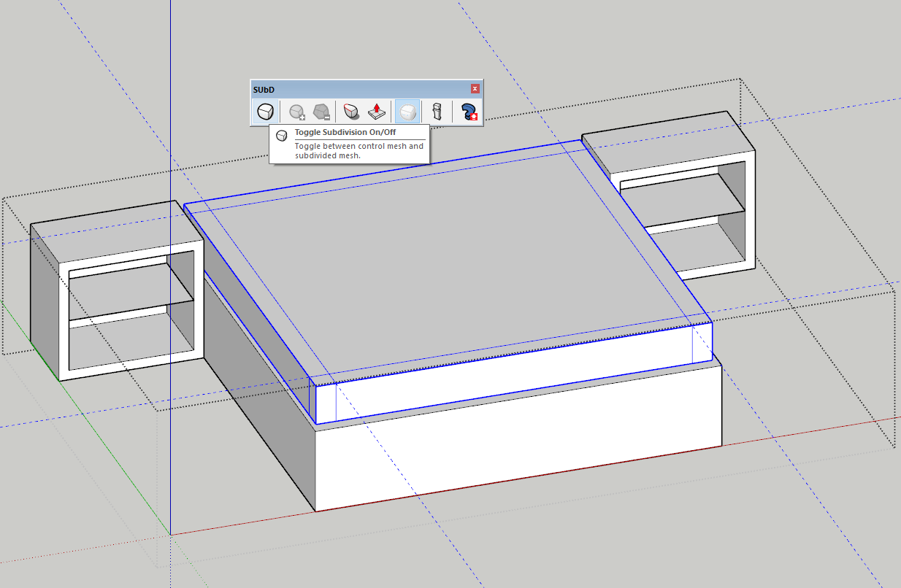This screenshot has height=588, width=901.
Task: Click the top gray face of the slab
Action: [438, 248]
